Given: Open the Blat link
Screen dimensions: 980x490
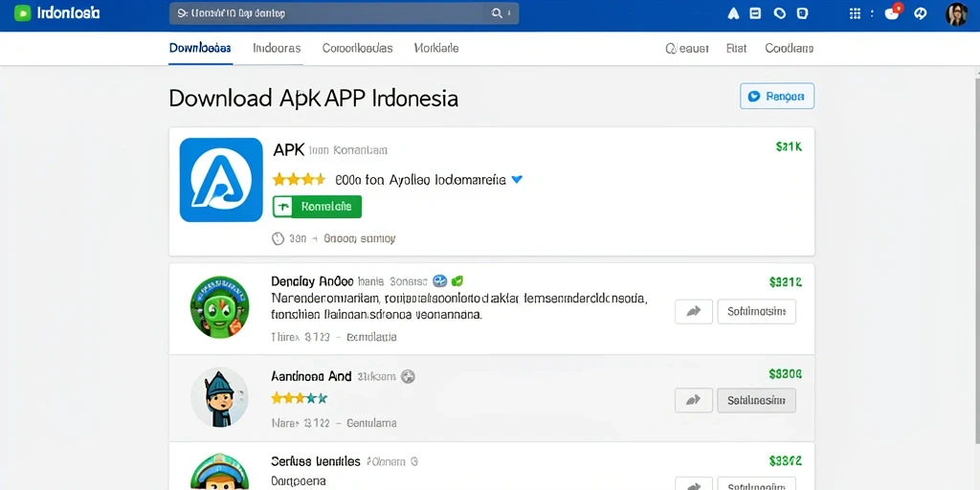Looking at the screenshot, I should click(x=736, y=49).
